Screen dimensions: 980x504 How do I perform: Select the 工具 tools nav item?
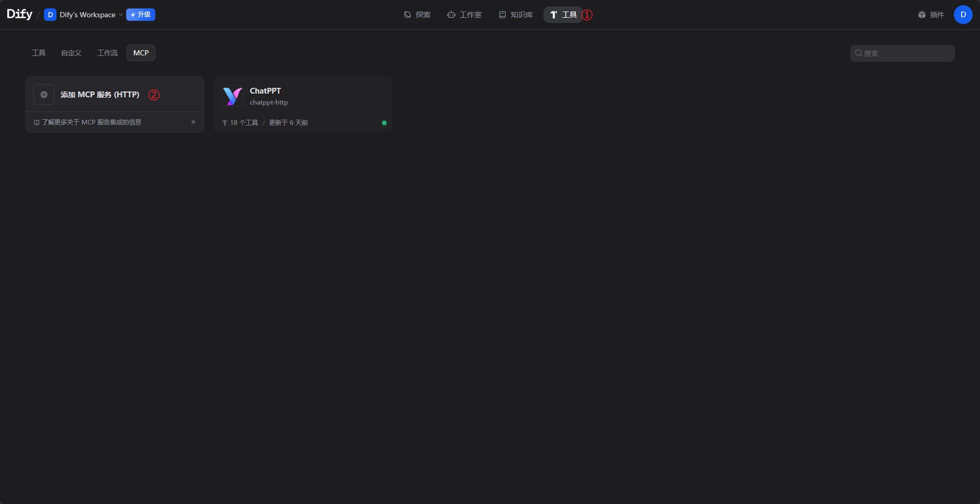563,15
